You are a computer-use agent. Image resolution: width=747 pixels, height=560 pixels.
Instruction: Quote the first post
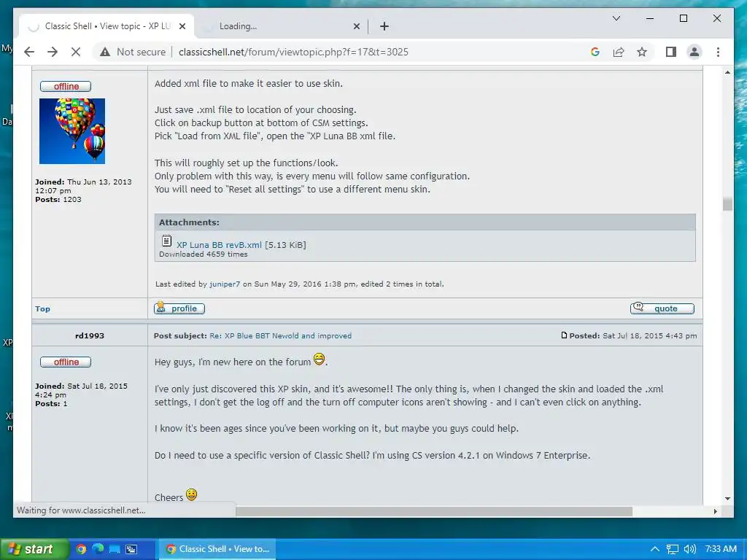point(662,308)
